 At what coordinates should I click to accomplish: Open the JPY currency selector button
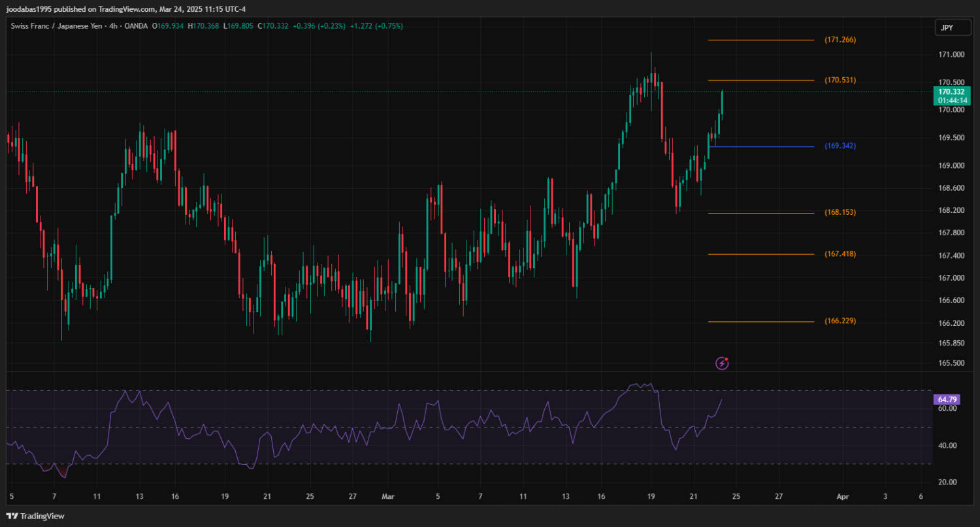click(x=947, y=27)
